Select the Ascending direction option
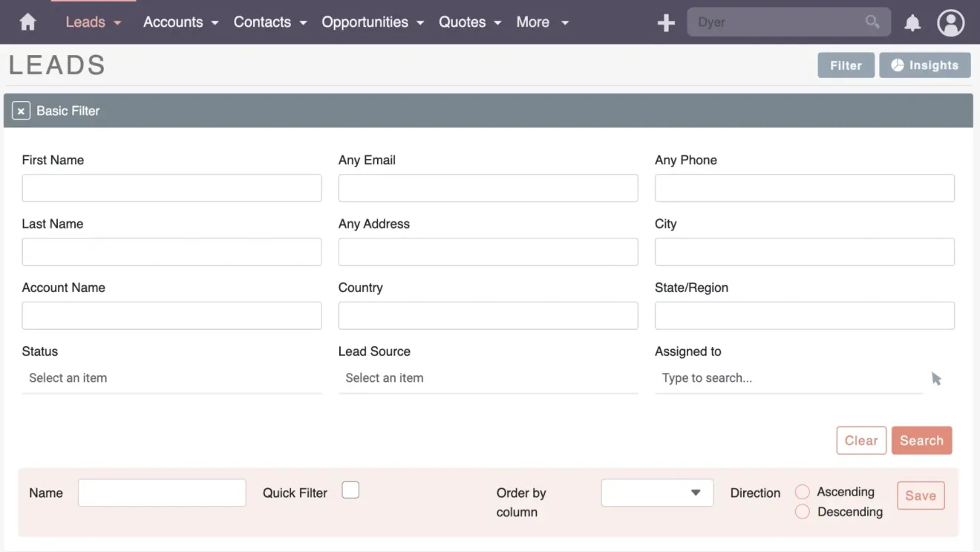Screen dimensions: 980x552 pos(803,491)
